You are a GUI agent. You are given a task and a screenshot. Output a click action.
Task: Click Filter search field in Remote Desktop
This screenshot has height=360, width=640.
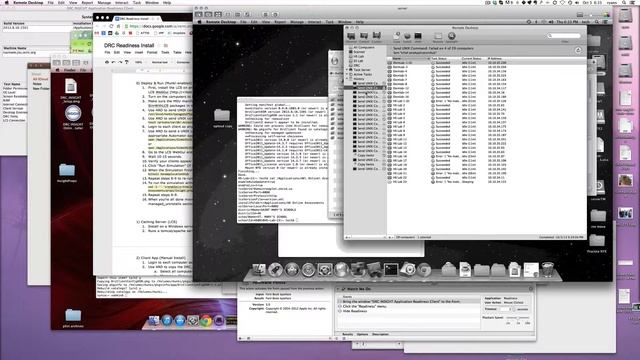pyautogui.click(x=564, y=36)
